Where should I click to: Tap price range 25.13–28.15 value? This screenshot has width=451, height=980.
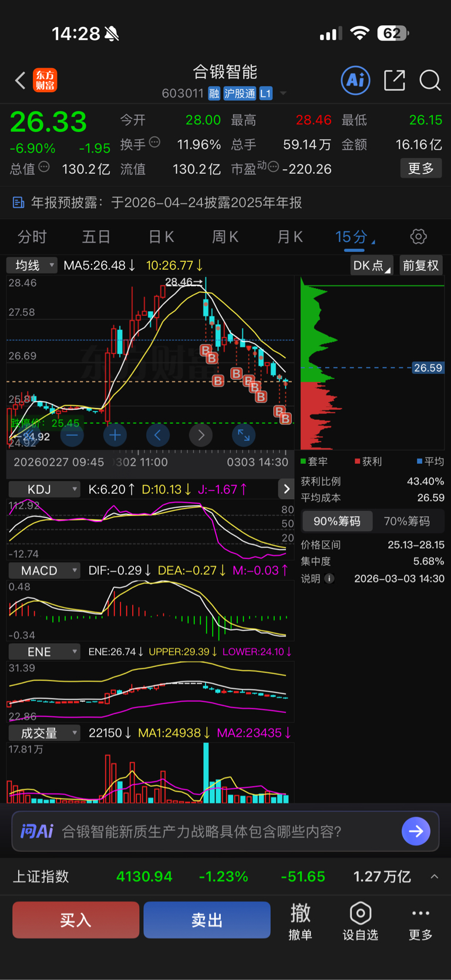coord(416,545)
